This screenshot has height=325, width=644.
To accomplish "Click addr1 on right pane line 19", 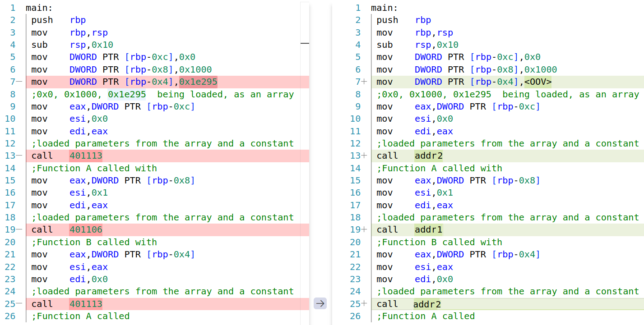I will tap(428, 230).
